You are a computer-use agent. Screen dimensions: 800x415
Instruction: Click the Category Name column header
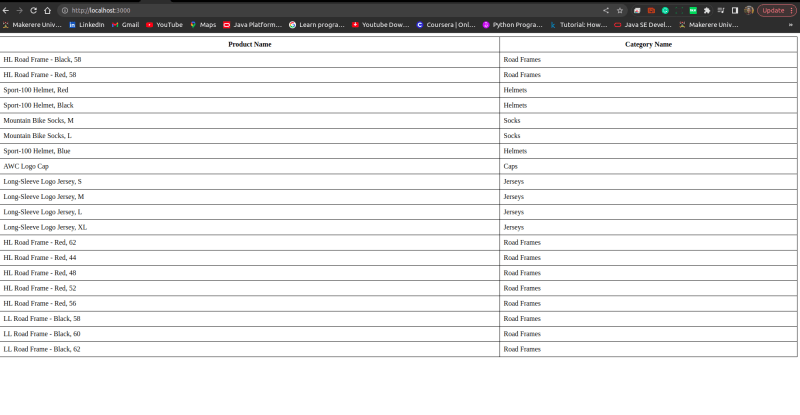tap(648, 44)
